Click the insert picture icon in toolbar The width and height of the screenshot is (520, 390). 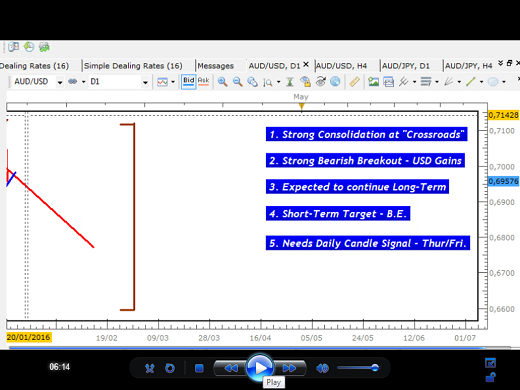coord(373,82)
